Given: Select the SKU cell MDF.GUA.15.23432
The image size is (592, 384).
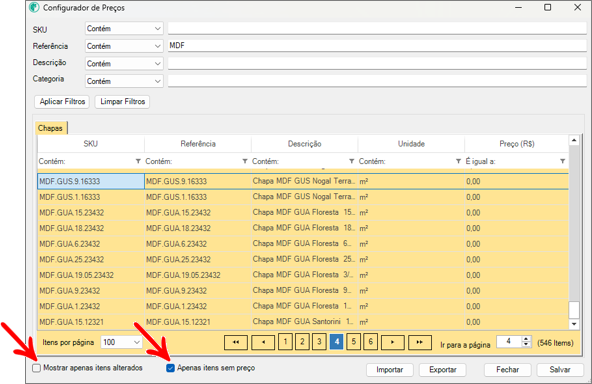Looking at the screenshot, I should click(x=91, y=213).
